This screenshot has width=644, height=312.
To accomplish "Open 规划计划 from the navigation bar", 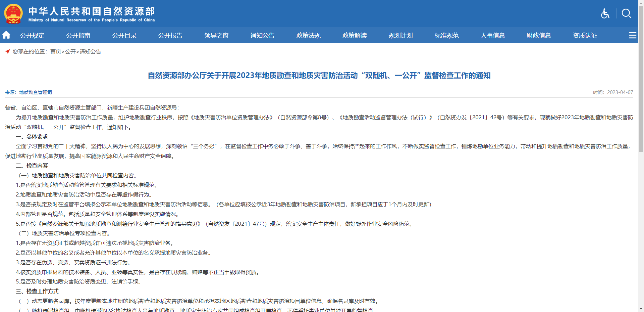I will point(400,36).
